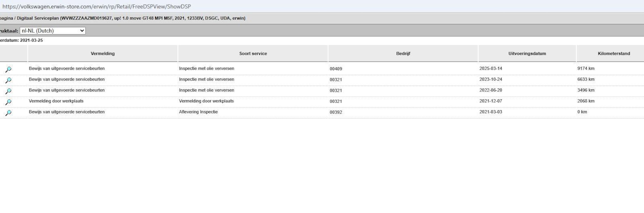Click the 9174 km mileage cell
The width and height of the screenshot is (644, 213).
586,68
